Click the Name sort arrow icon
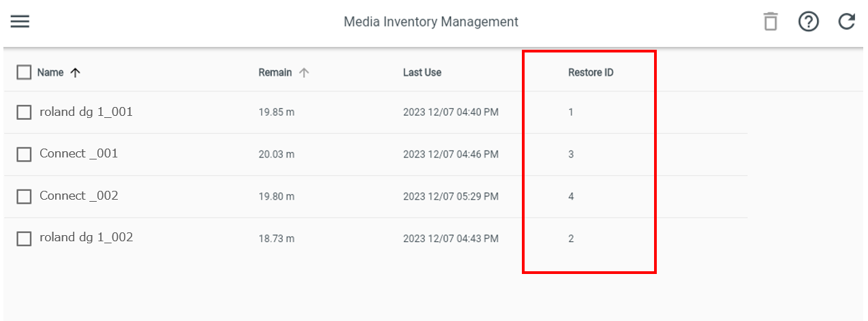 click(x=76, y=72)
